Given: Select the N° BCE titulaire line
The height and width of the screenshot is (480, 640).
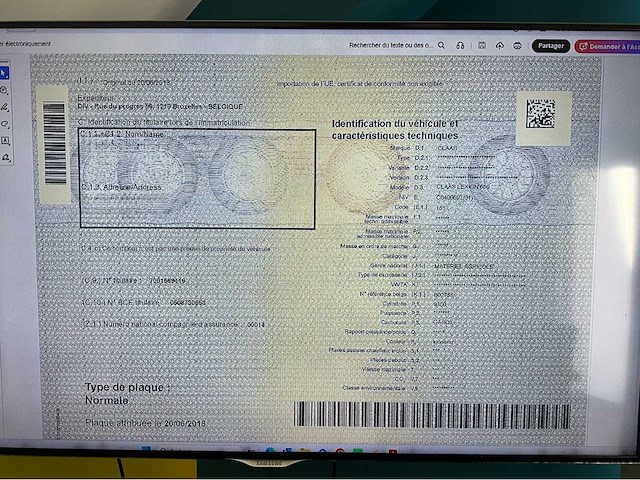Looking at the screenshot, I should (x=144, y=302).
